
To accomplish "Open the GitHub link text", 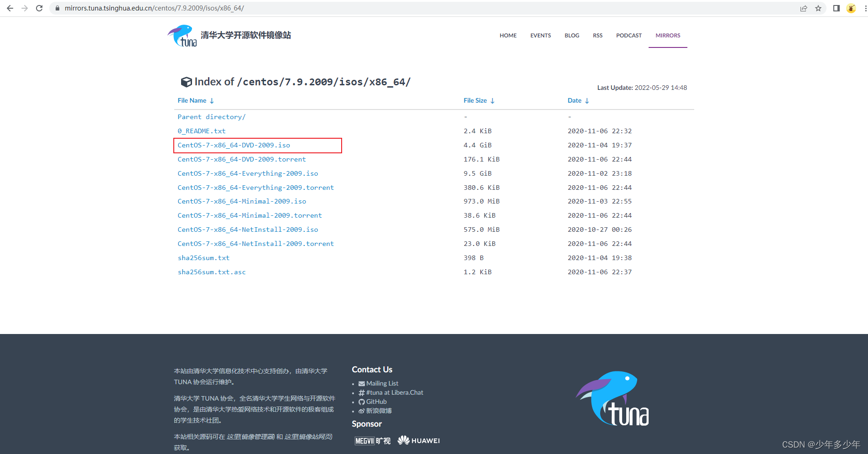I will (x=376, y=402).
